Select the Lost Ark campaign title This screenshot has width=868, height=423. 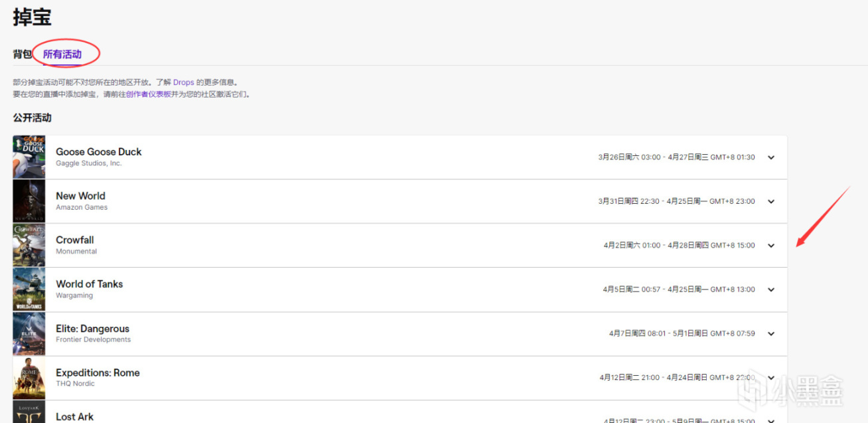click(x=75, y=416)
